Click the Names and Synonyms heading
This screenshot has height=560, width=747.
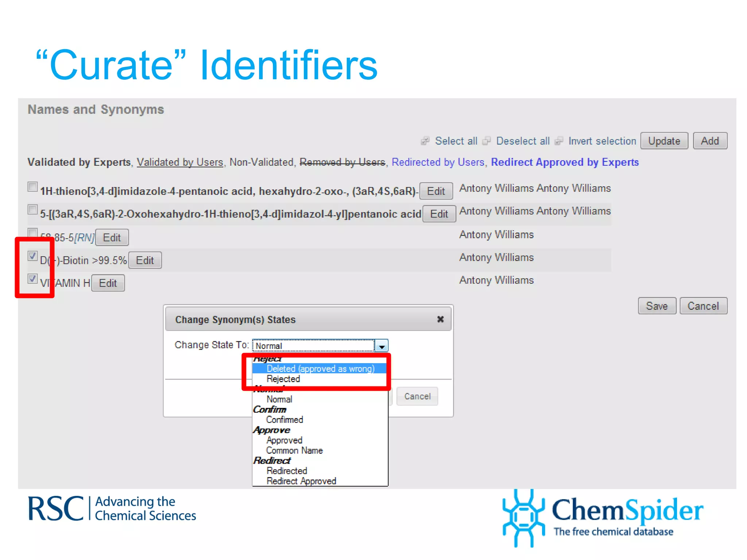click(x=96, y=109)
